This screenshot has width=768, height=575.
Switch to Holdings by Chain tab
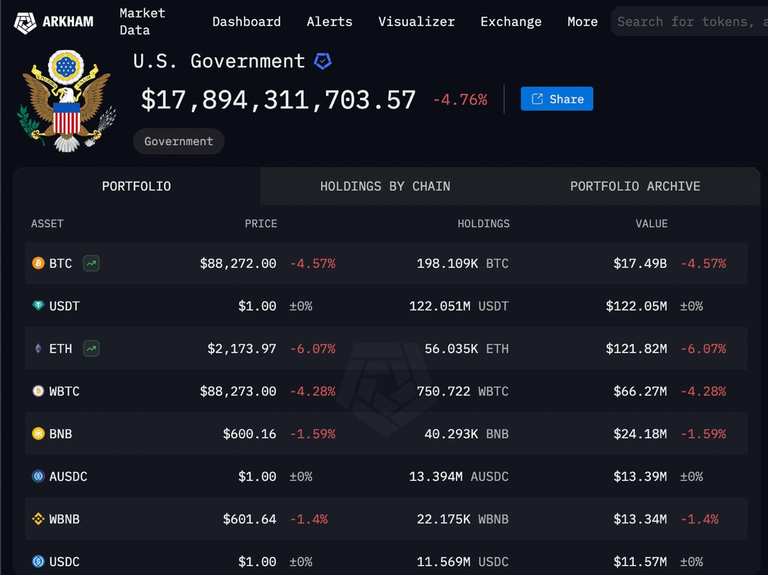click(x=385, y=186)
